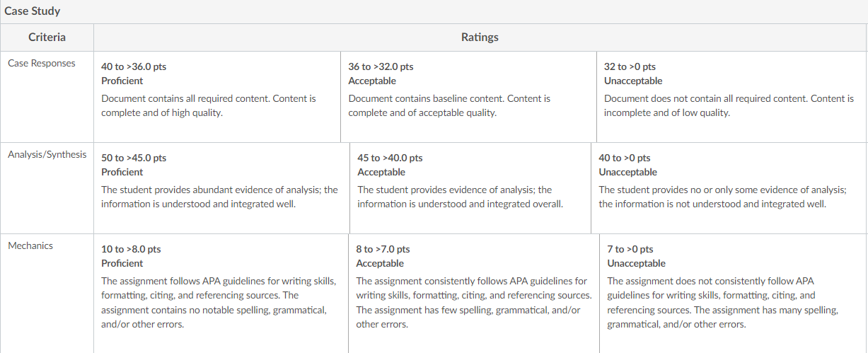Choose Unacceptable 40 to >0 pts rating
The width and height of the screenshot is (868, 353).
(729, 188)
